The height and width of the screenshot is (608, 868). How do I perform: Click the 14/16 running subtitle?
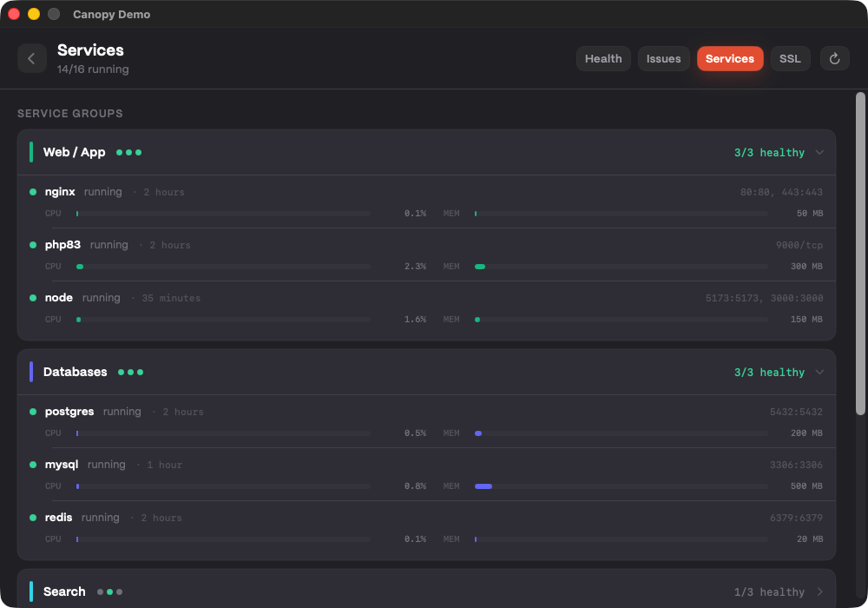tap(93, 69)
